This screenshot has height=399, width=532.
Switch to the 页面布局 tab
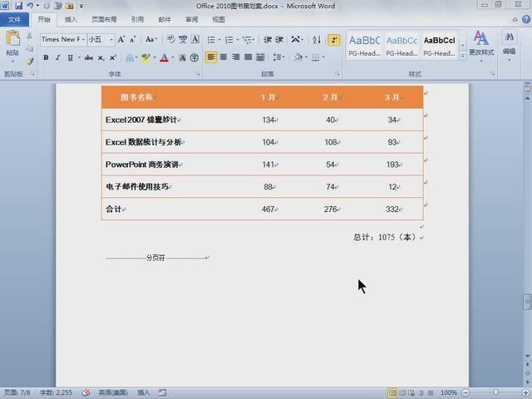[x=104, y=19]
